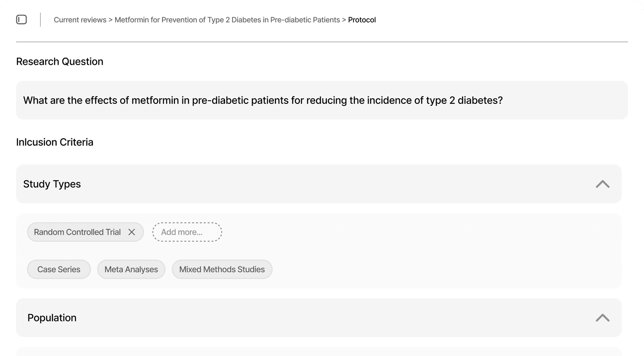Click the Population section title
Screen dimensions: 644x356
pos(52,318)
